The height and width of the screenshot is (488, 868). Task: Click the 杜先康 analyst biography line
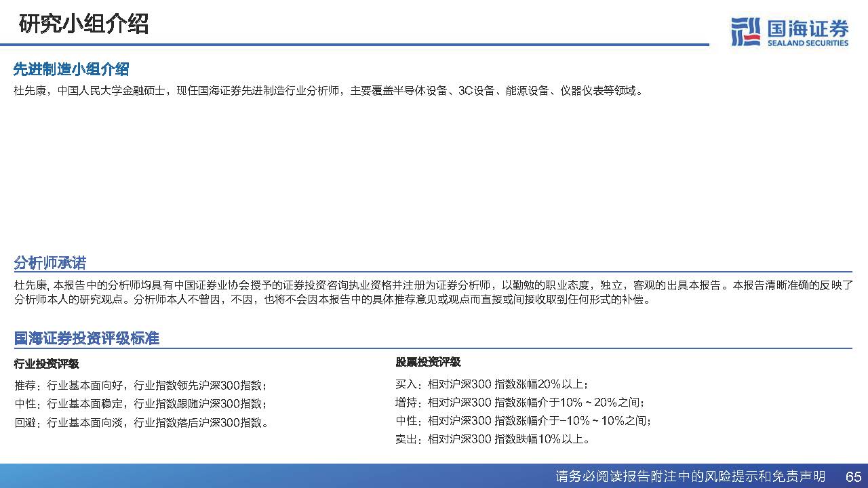click(x=327, y=91)
